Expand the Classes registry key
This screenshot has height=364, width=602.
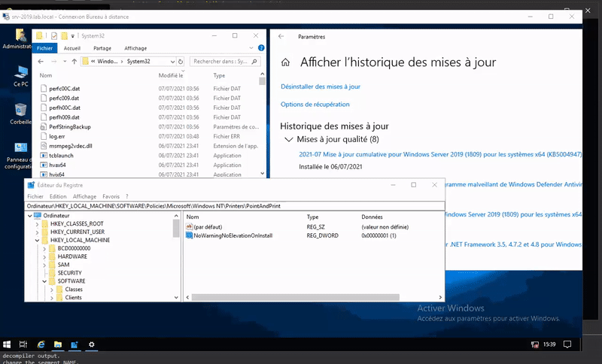[x=51, y=290]
